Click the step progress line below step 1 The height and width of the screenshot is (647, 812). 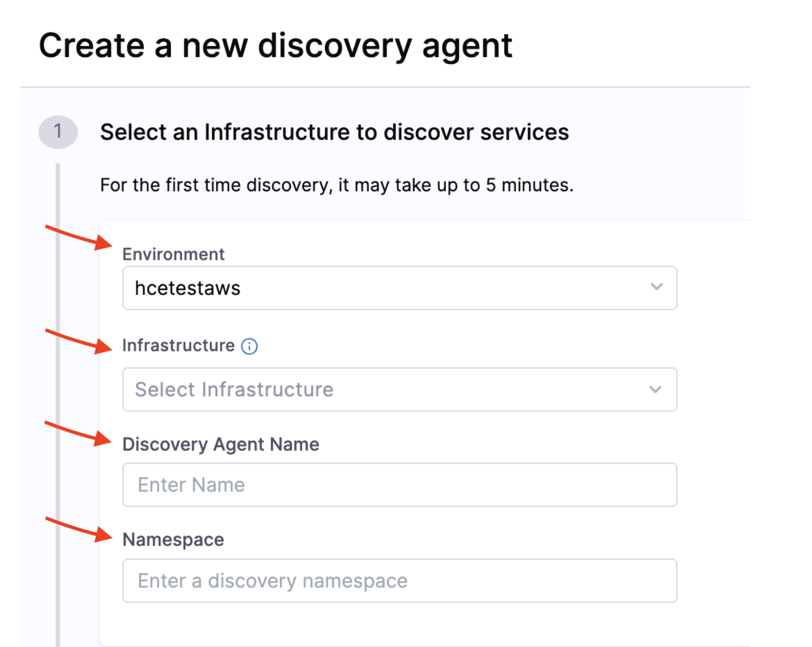click(58, 384)
